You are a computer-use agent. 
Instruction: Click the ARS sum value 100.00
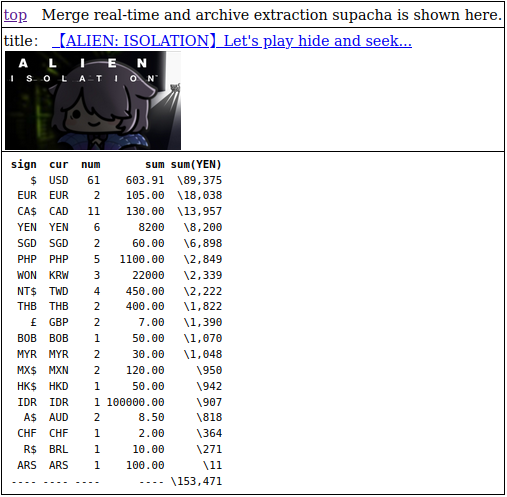[x=145, y=465]
